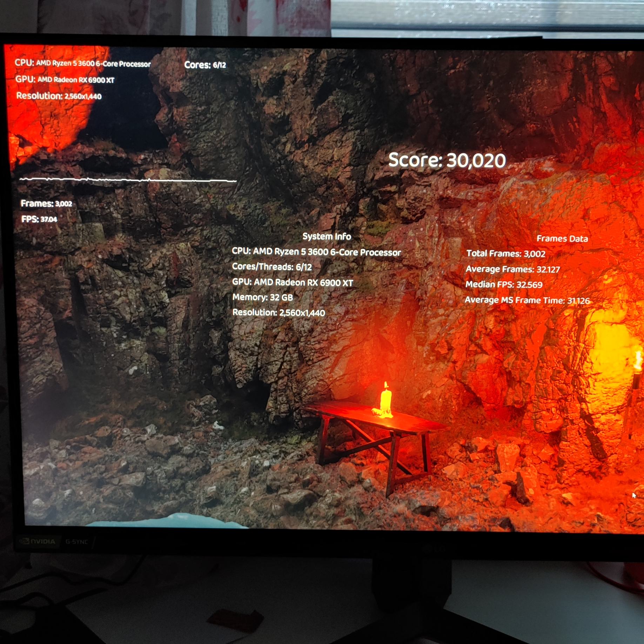The height and width of the screenshot is (644, 644).
Task: Select the Frames: 3,002 counter
Action: tap(46, 203)
